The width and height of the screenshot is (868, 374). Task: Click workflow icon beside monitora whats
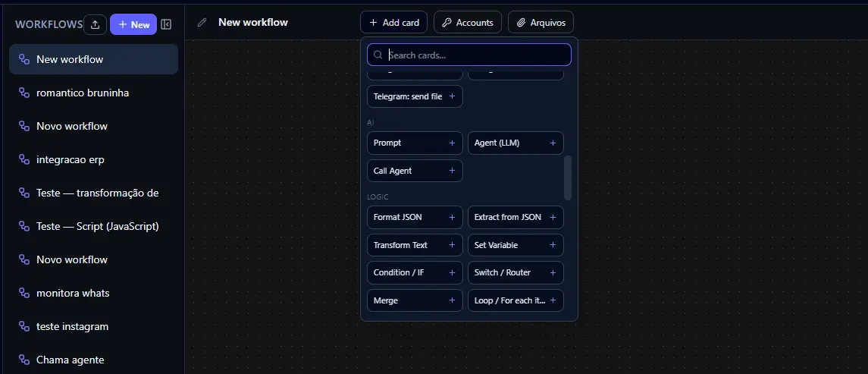24,293
